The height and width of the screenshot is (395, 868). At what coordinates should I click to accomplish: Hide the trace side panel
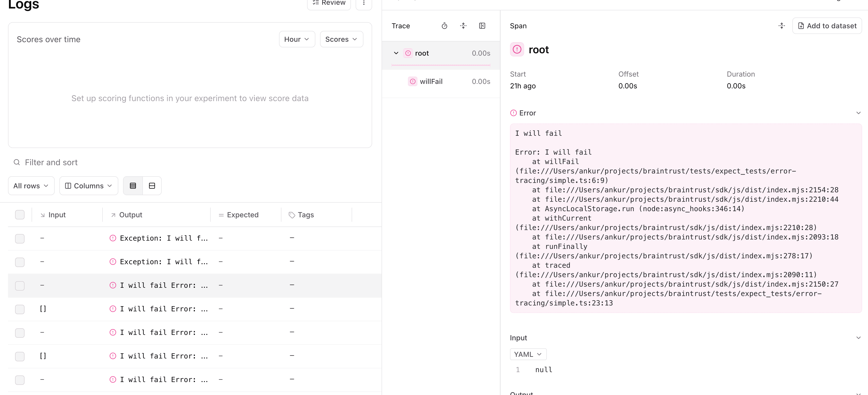coord(482,26)
